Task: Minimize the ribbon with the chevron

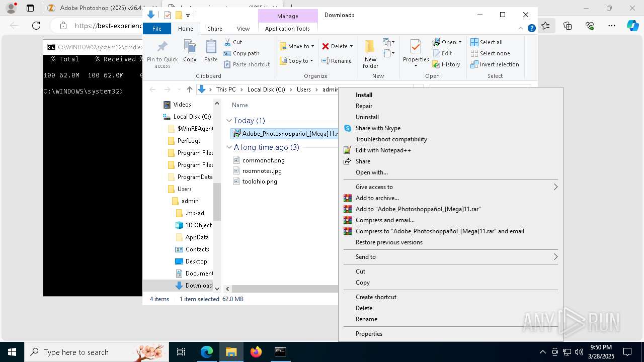Action: pyautogui.click(x=522, y=29)
